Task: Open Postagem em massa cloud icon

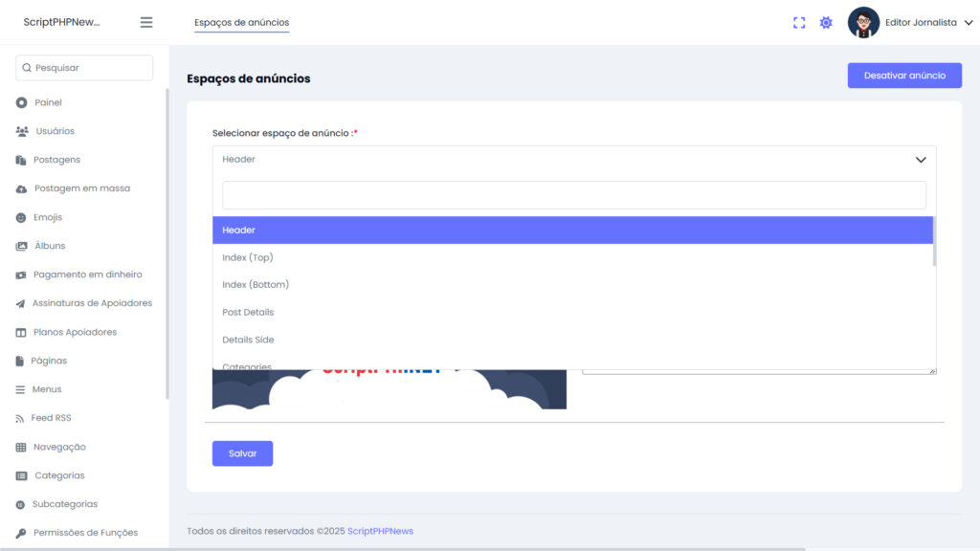Action: coord(21,188)
